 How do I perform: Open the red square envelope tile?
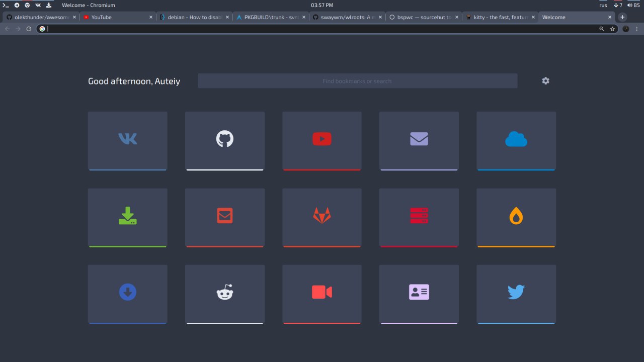225,218
